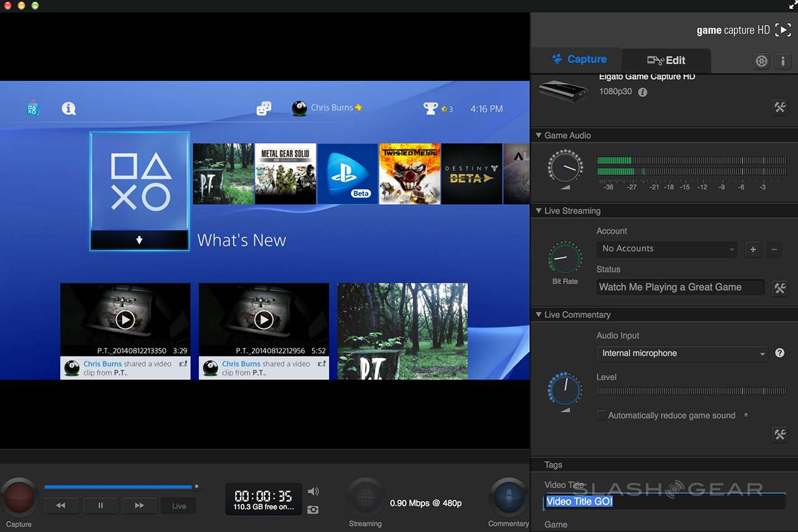Click the red Capture record button
This screenshot has height=532, width=798.
19,496
